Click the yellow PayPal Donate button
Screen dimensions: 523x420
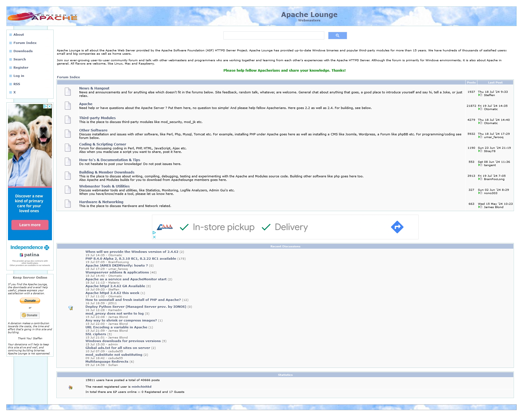pos(30,301)
